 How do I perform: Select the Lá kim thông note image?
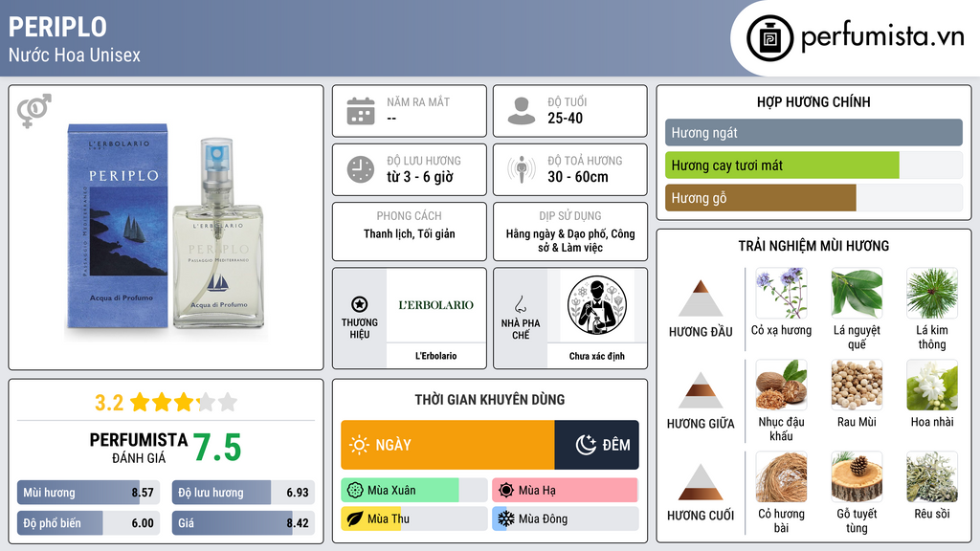(x=932, y=293)
